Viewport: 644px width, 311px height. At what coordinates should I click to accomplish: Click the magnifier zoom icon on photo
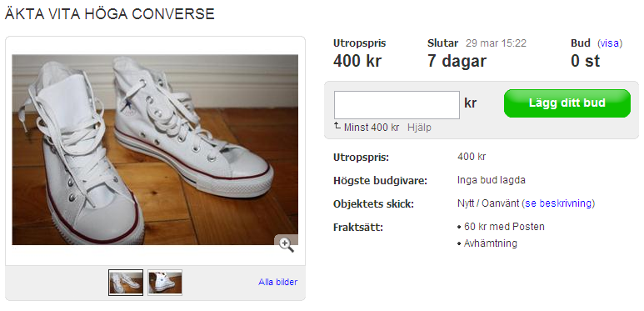tap(287, 244)
